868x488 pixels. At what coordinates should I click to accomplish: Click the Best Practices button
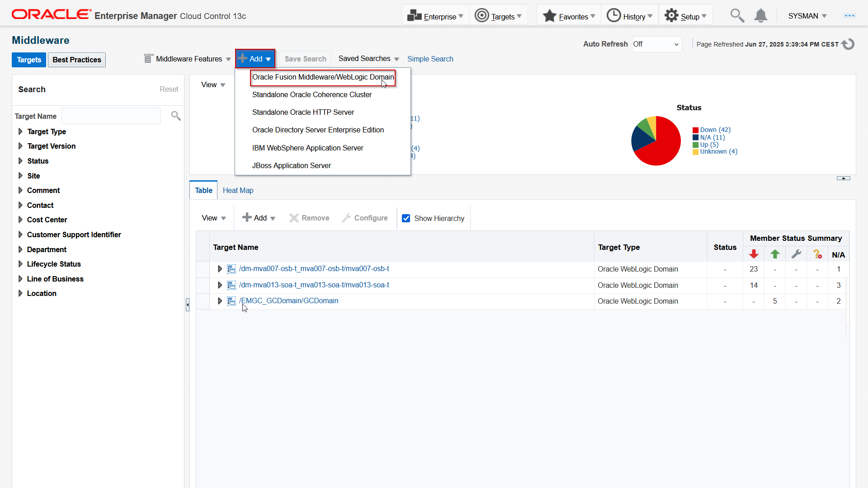point(77,60)
